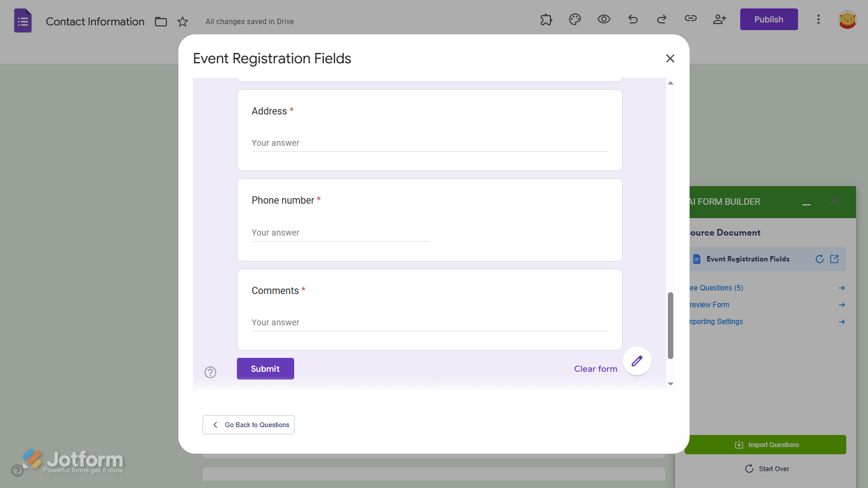
Task: Redo the last change
Action: [661, 19]
